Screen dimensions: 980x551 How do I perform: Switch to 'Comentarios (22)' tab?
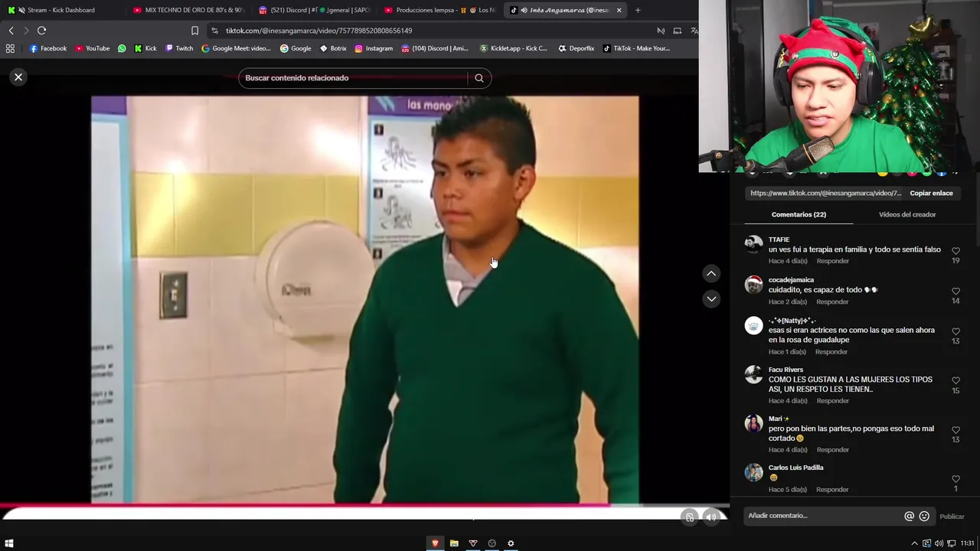coord(799,215)
